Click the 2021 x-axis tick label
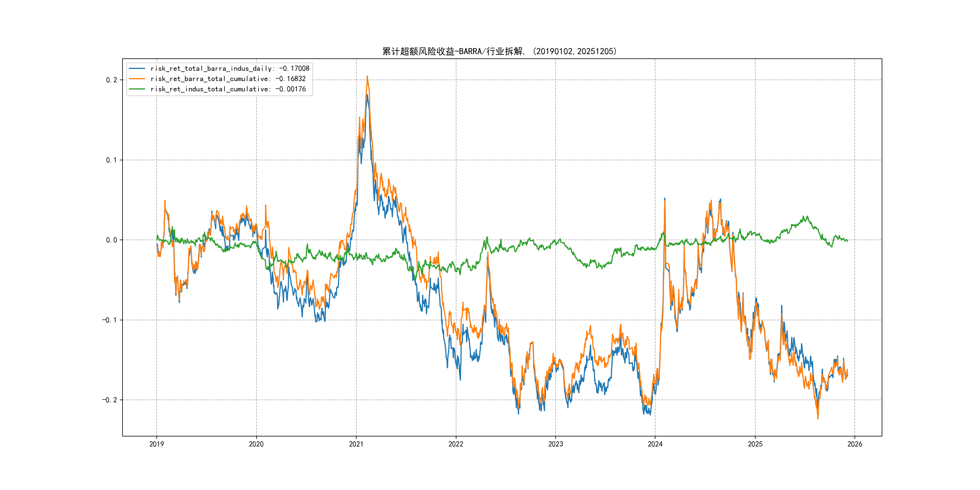The height and width of the screenshot is (490, 980). pyautogui.click(x=356, y=444)
